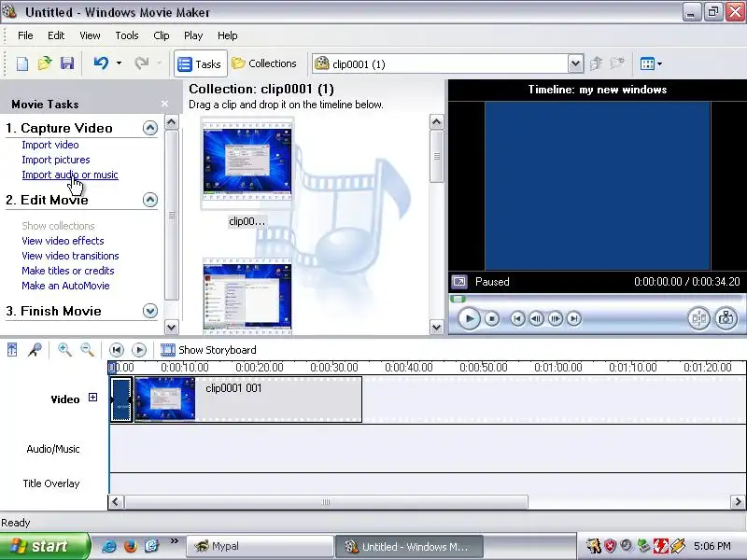Switch to Show Storyboard view
747x560 pixels.
(x=208, y=350)
